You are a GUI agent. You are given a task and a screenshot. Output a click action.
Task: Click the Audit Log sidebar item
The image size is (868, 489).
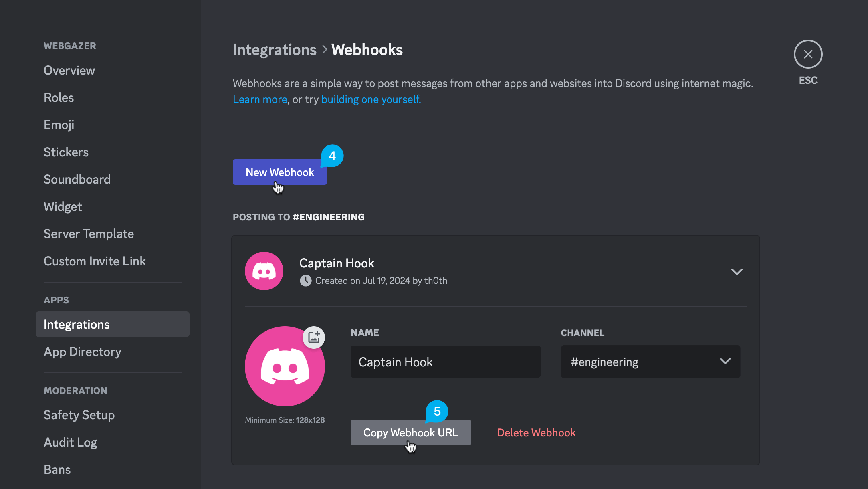70,443
